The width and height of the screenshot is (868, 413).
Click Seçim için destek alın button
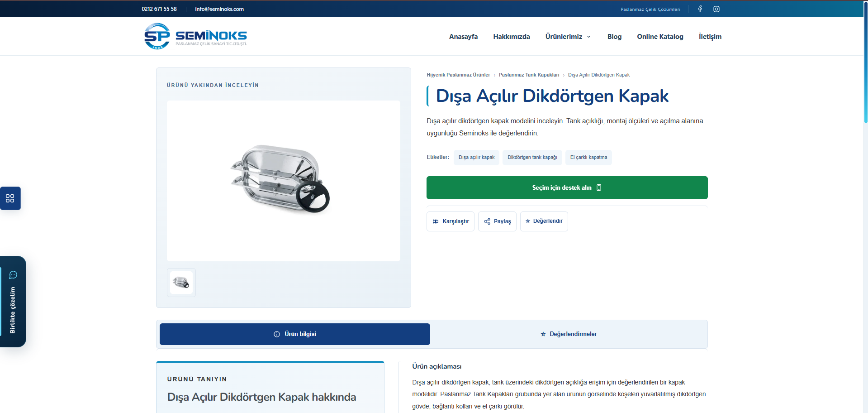tap(567, 187)
